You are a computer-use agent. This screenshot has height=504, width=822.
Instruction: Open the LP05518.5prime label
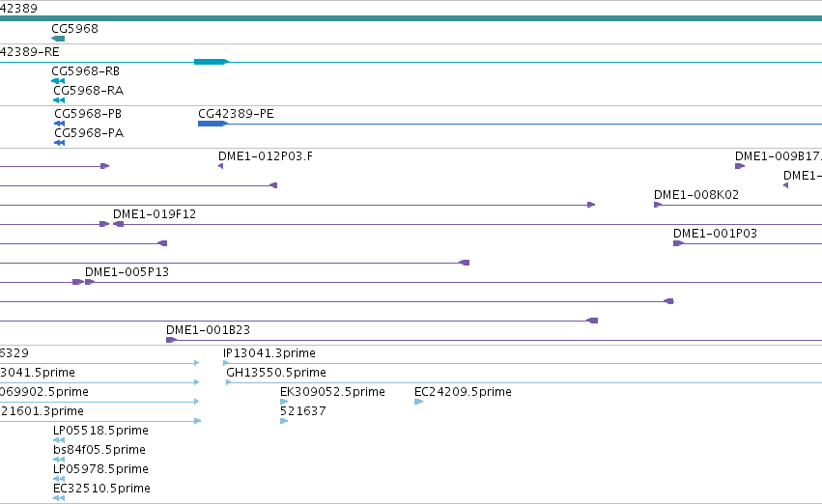pos(100,431)
